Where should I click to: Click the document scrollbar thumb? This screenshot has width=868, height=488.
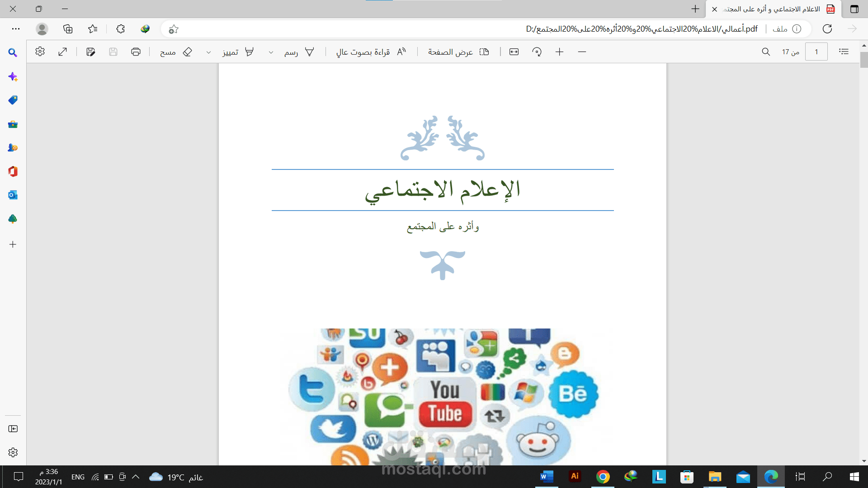tap(864, 60)
